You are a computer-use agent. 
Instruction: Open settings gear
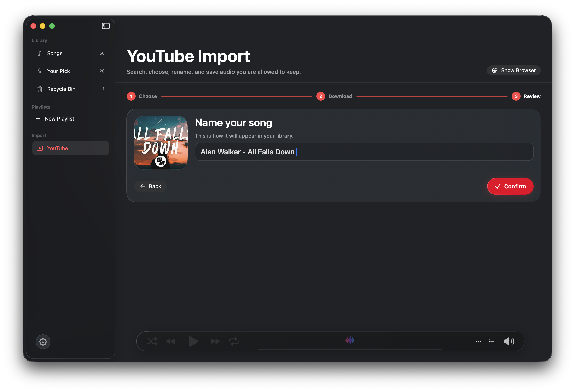(43, 341)
